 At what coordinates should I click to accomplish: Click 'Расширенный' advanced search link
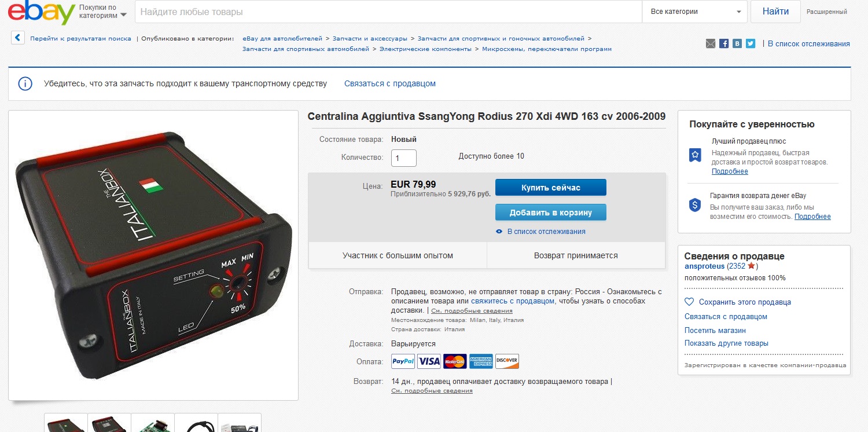827,12
